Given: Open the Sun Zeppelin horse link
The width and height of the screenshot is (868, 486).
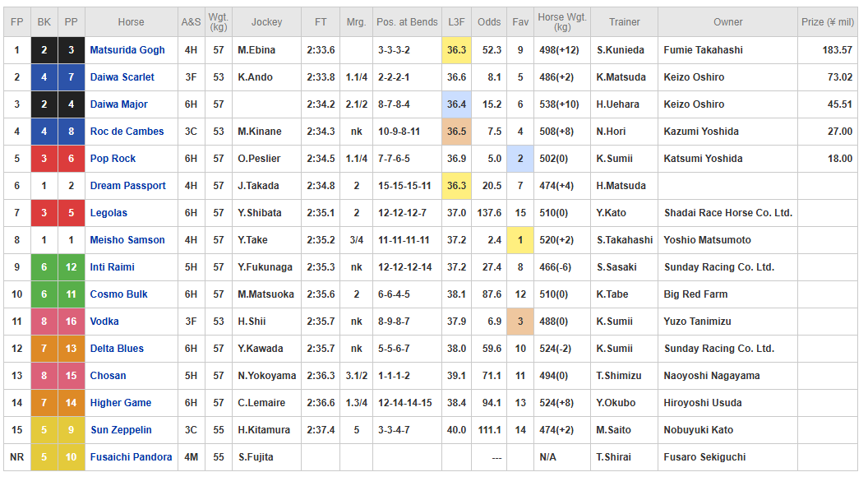Looking at the screenshot, I should [x=121, y=429].
